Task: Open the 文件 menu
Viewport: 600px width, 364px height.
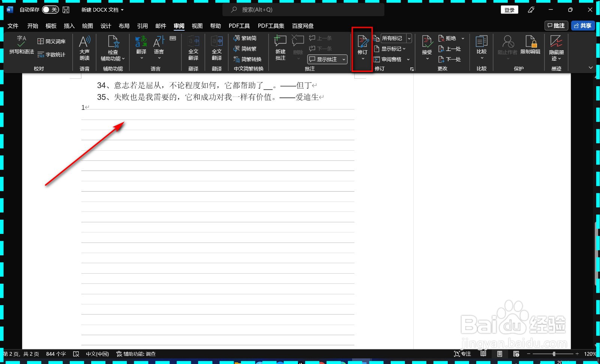Action: [x=13, y=26]
